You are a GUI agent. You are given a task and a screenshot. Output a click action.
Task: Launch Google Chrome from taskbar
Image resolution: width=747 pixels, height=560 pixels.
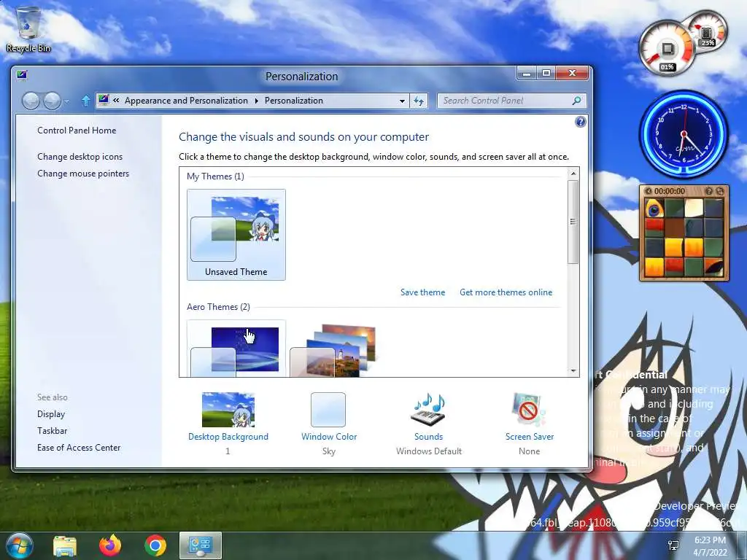click(x=155, y=545)
